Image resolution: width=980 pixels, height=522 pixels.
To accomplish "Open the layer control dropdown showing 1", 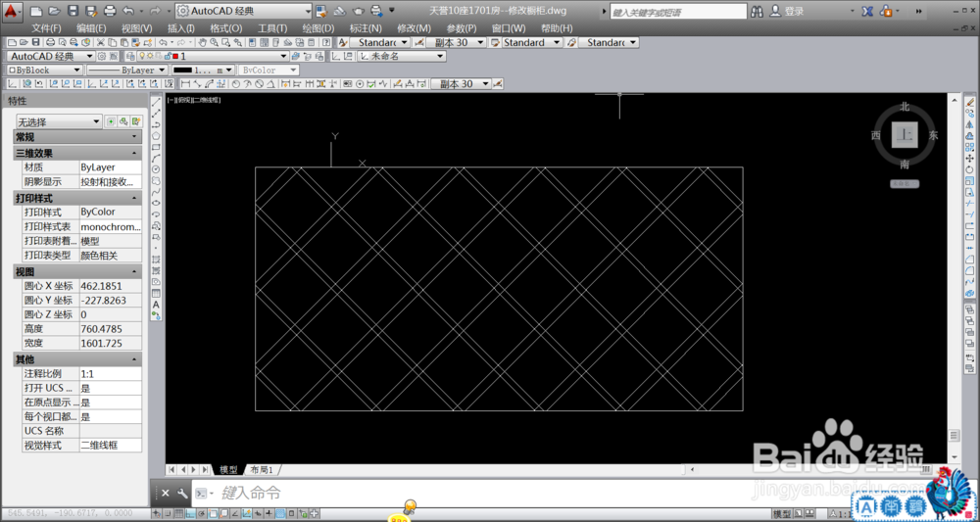I will tap(213, 56).
